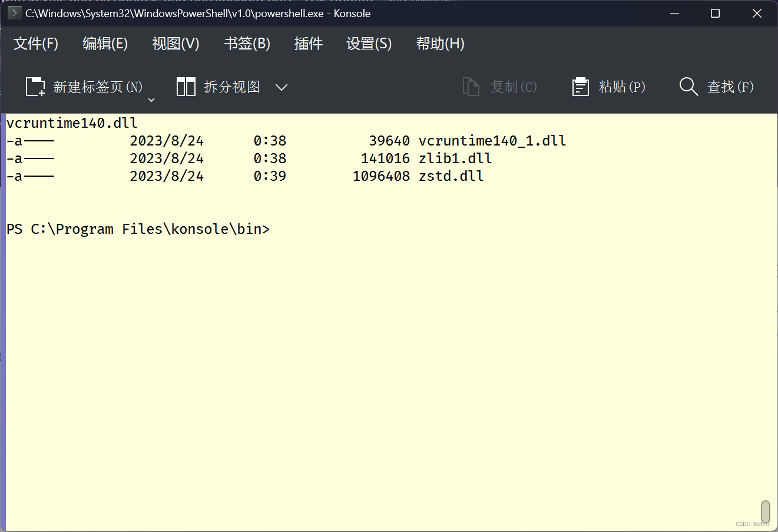Open the 插件 plugins menu
Image resolution: width=778 pixels, height=532 pixels.
[x=309, y=43]
